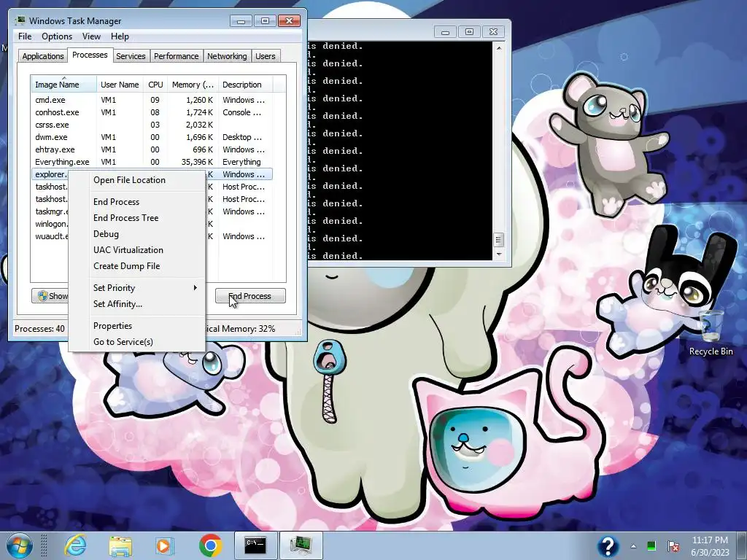Open the View menu in Task Manager
This screenshot has width=747, height=560.
click(91, 36)
